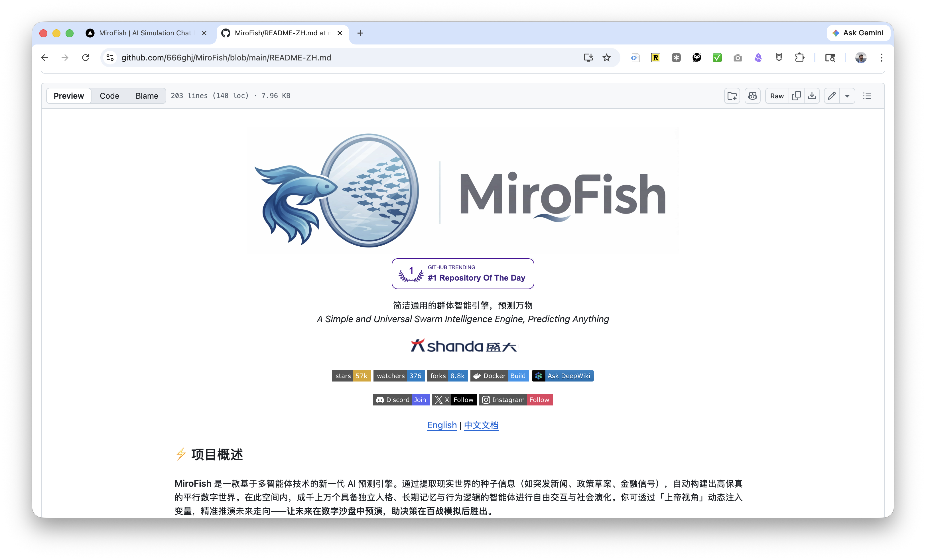This screenshot has width=926, height=560.
Task: Expand more edit options dropdown arrow
Action: click(x=847, y=96)
